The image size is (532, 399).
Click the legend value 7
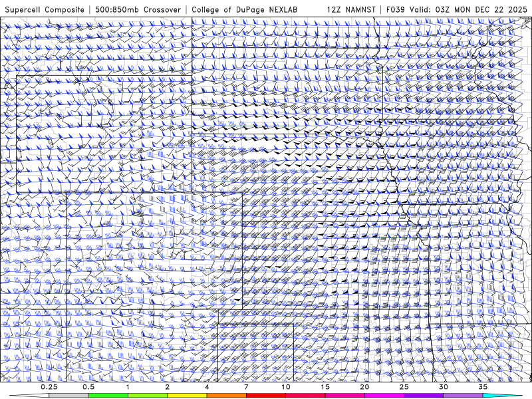246,387
